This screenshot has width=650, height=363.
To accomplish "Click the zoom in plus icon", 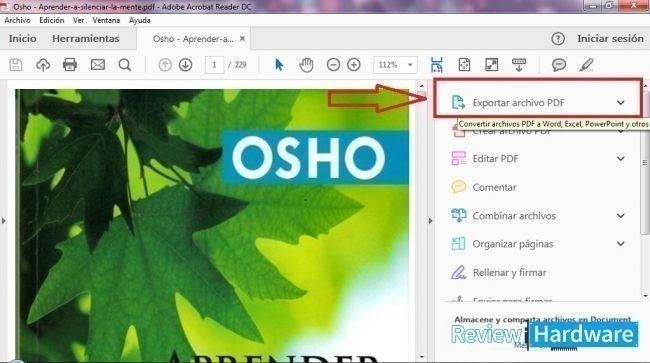I will point(354,65).
